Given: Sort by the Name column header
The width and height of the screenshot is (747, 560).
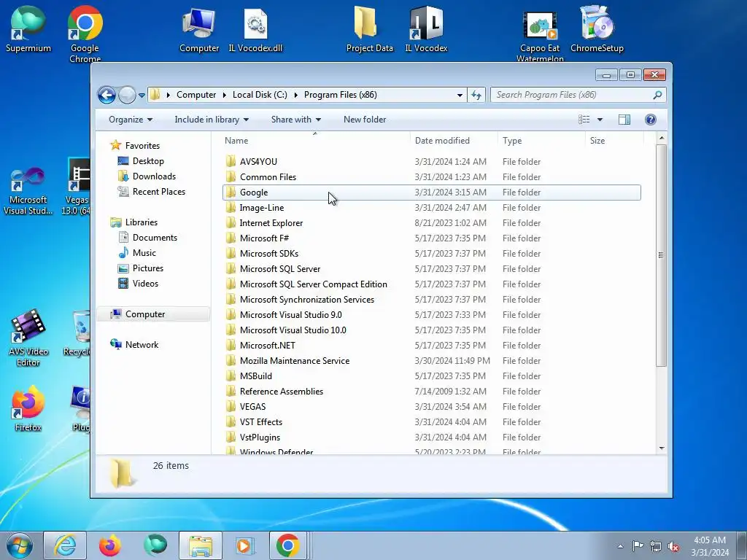Looking at the screenshot, I should pyautogui.click(x=314, y=141).
